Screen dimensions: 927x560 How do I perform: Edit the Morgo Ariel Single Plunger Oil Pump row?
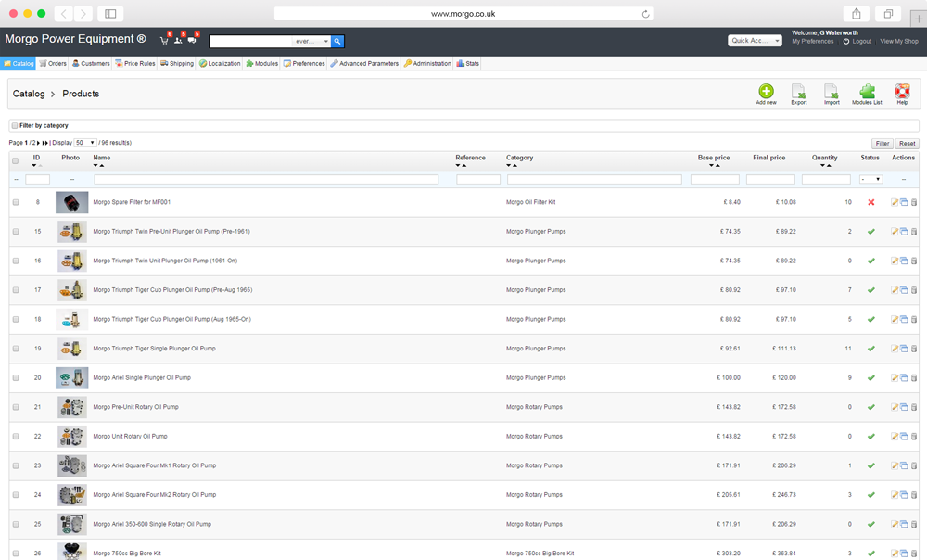(895, 378)
